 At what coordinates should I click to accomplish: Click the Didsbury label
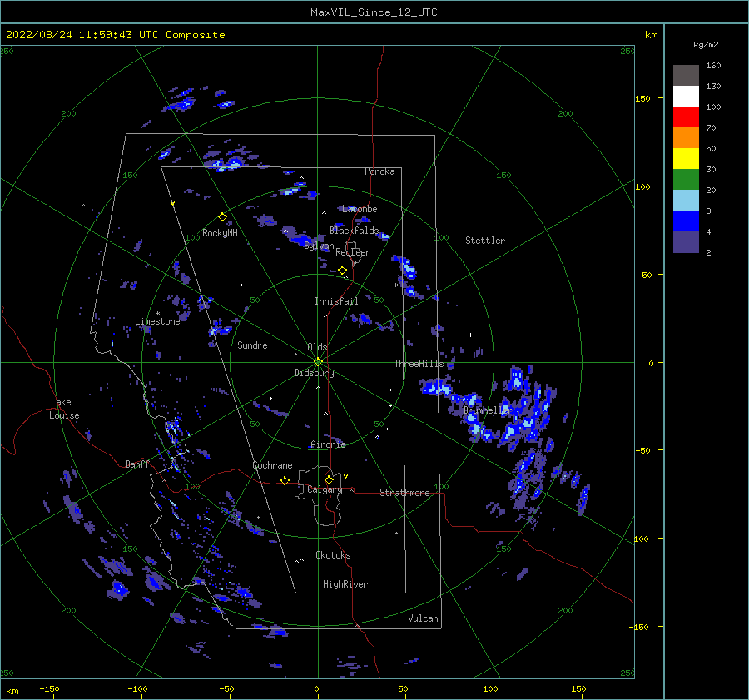coord(314,373)
